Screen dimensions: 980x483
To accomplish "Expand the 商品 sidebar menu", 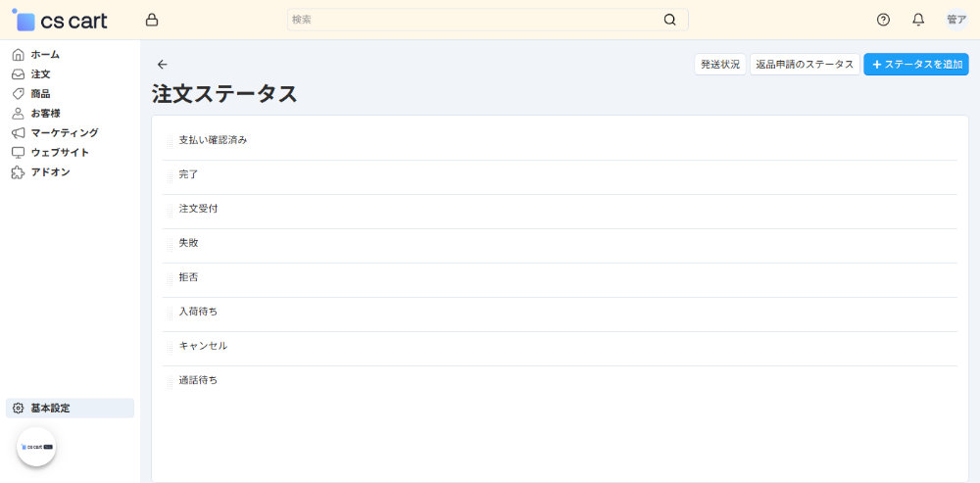I will tap(40, 93).
